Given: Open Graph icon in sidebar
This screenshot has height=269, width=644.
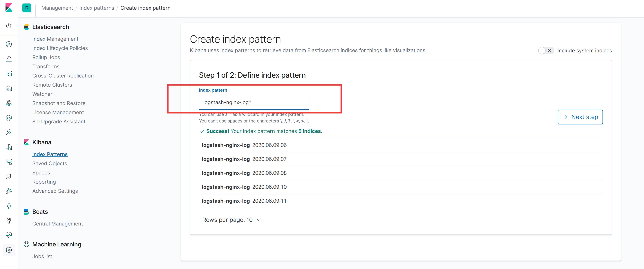Looking at the screenshot, I should tap(9, 206).
